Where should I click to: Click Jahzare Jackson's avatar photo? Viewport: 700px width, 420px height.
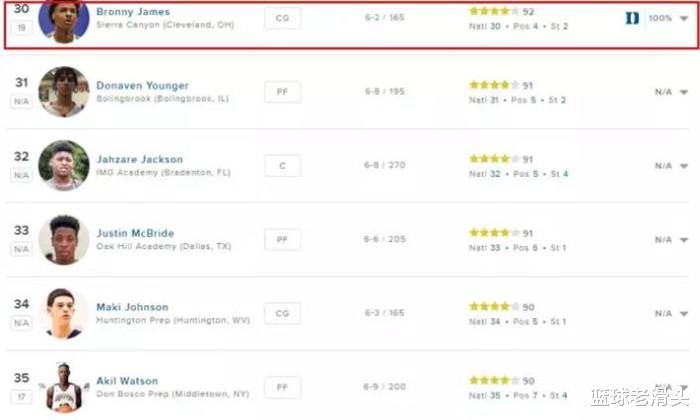pyautogui.click(x=64, y=165)
